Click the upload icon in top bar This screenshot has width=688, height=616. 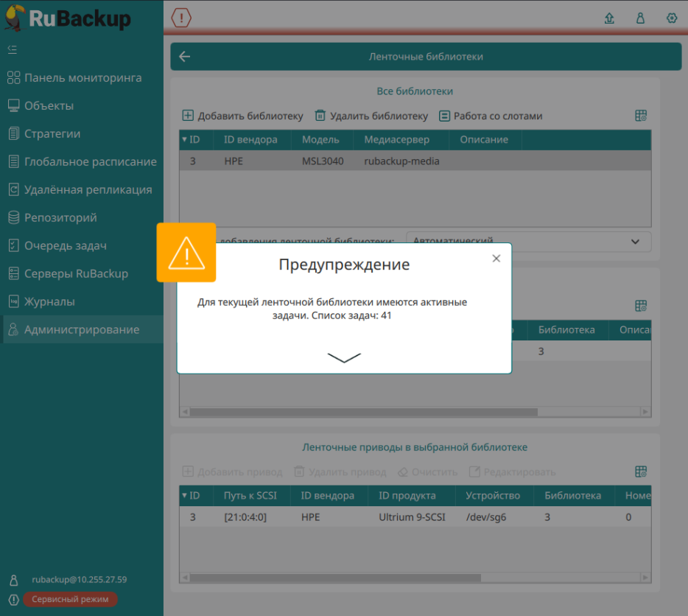(609, 18)
